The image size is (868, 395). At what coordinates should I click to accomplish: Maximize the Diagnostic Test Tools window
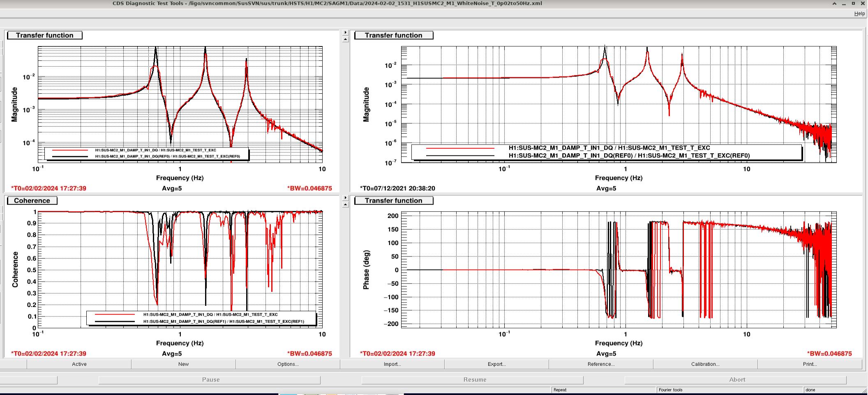click(x=854, y=4)
